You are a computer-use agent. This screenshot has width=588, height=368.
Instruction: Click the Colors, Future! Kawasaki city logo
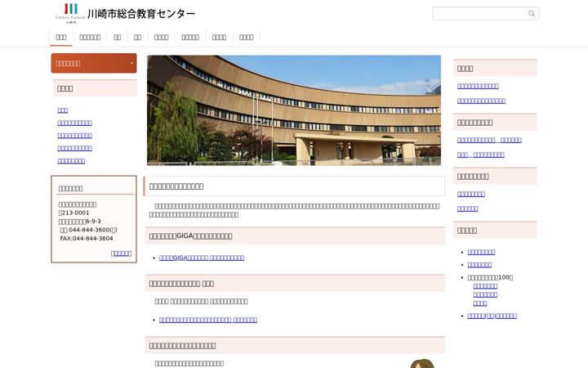click(x=70, y=14)
